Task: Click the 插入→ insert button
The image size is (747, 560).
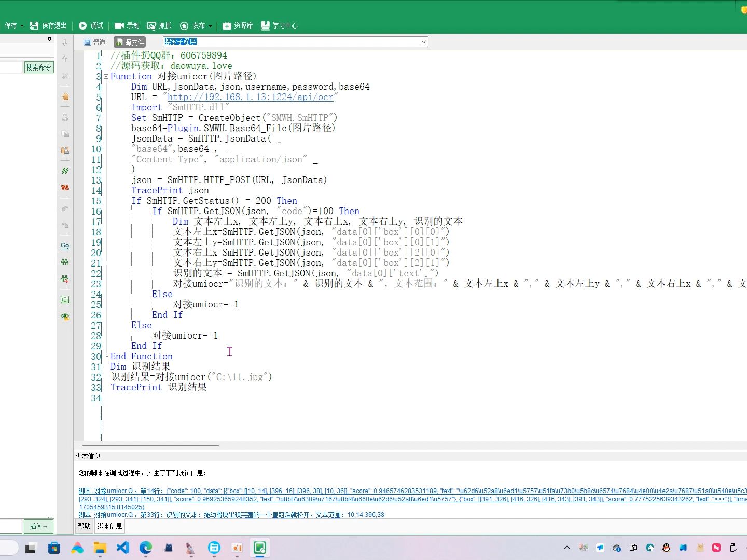Action: tap(38, 526)
